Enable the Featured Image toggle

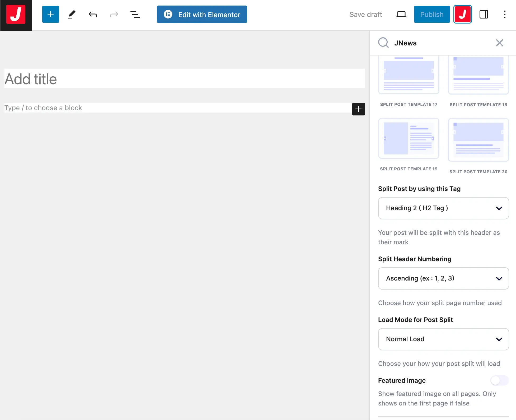[499, 380]
